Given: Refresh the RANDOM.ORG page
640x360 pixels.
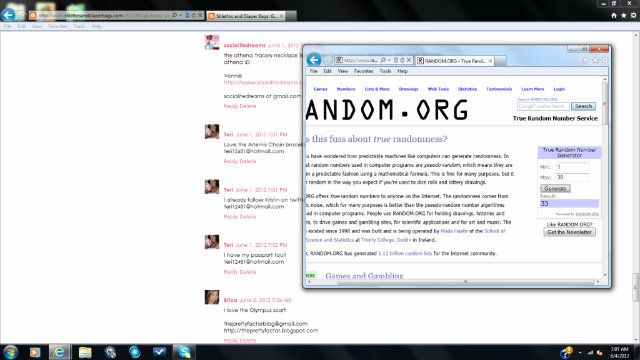Looking at the screenshot, I should [402, 60].
